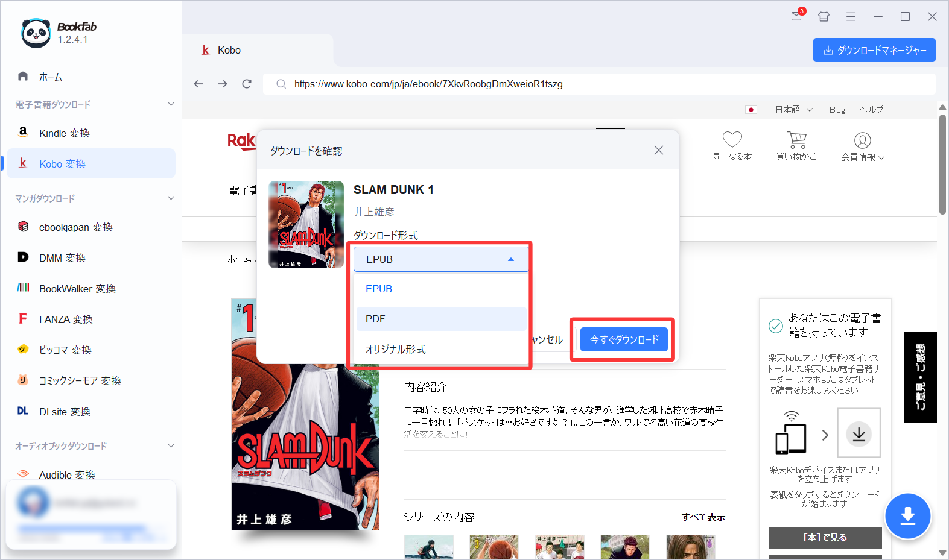
Task: Click the すべて表示 link
Action: tap(703, 517)
